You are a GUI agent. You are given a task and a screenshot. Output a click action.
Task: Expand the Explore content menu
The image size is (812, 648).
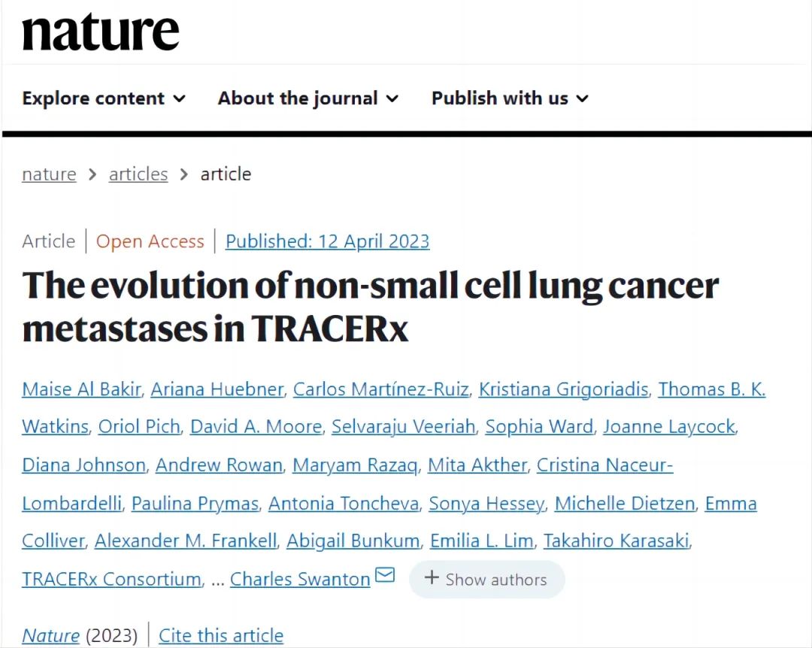pyautogui.click(x=104, y=98)
